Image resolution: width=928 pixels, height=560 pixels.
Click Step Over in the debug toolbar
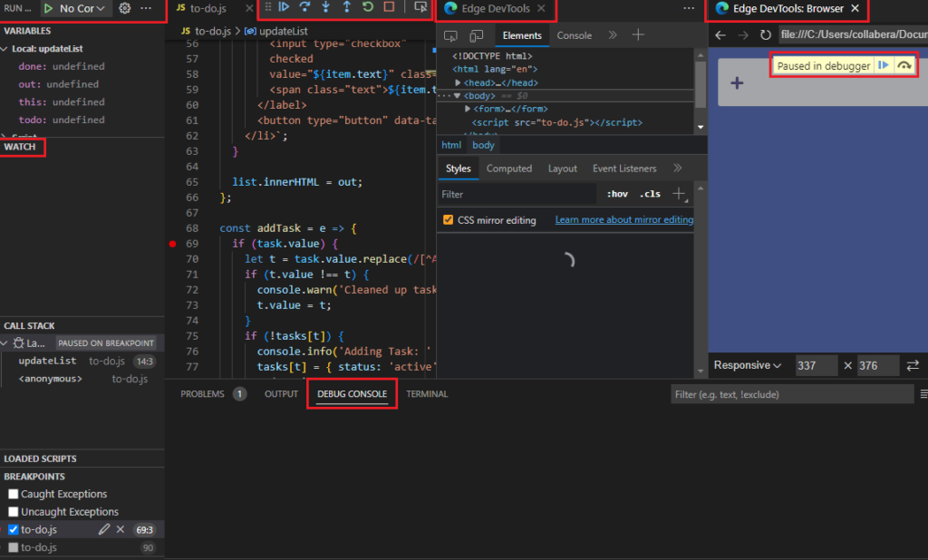(304, 6)
